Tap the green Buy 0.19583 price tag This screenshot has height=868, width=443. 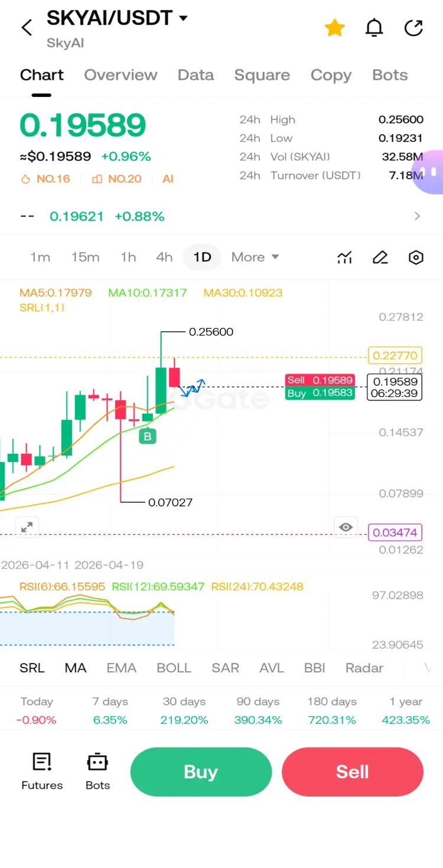coord(320,393)
